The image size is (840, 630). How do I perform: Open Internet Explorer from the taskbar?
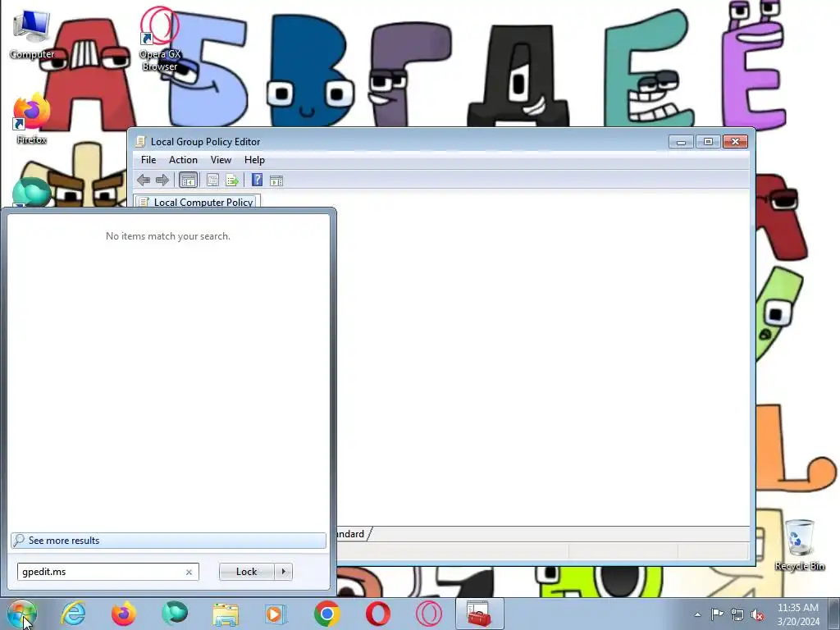click(73, 614)
